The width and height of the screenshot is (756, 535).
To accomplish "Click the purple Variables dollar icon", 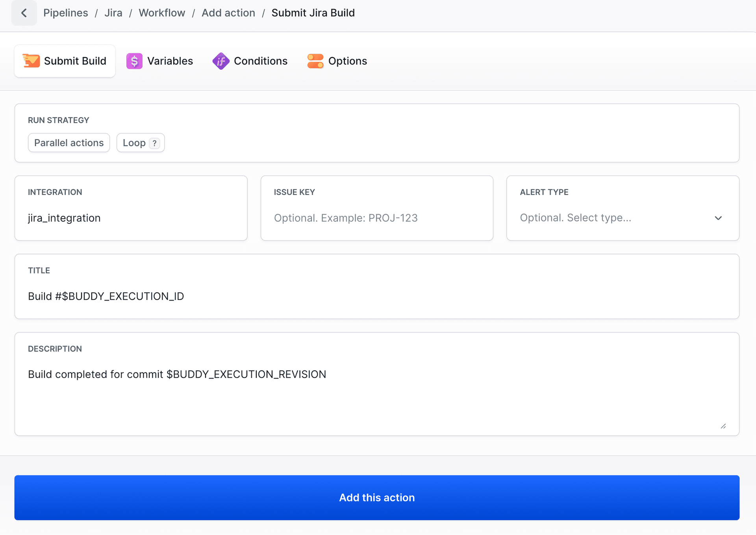I will [x=134, y=61].
